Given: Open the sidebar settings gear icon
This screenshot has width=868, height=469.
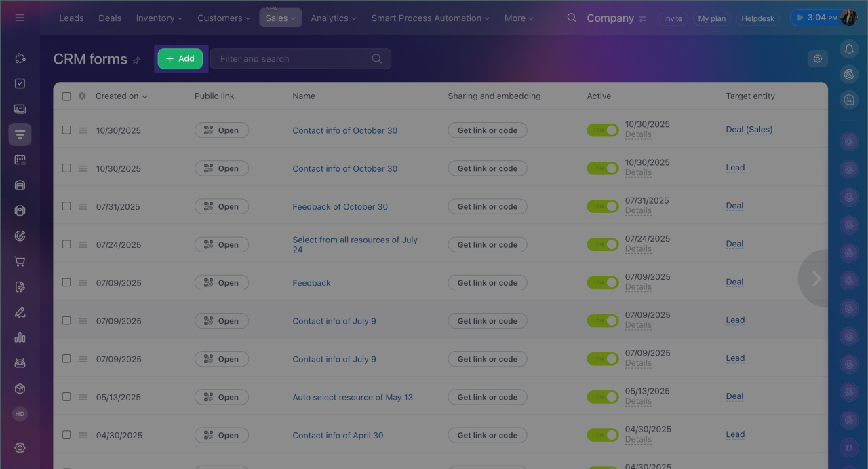Looking at the screenshot, I should pos(20,447).
